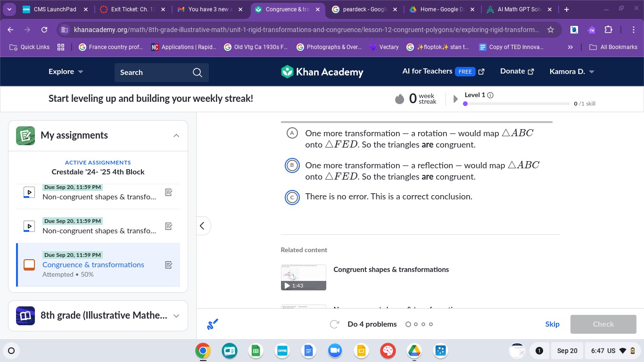Viewport: 644px width, 362px height.
Task: Open the All Bookmarks folder
Action: point(613,47)
